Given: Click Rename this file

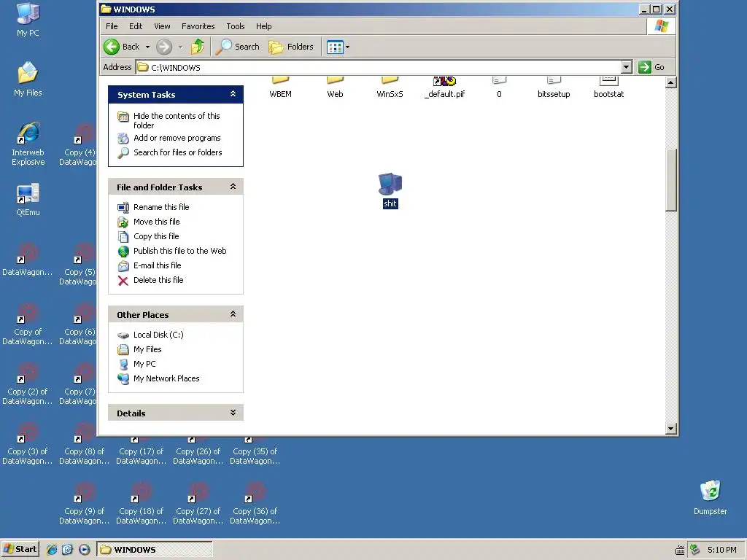Looking at the screenshot, I should [x=161, y=207].
